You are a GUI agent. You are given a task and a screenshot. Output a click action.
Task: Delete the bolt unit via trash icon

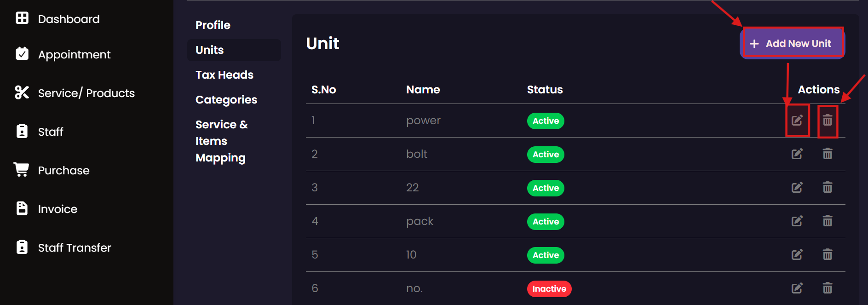(x=827, y=154)
